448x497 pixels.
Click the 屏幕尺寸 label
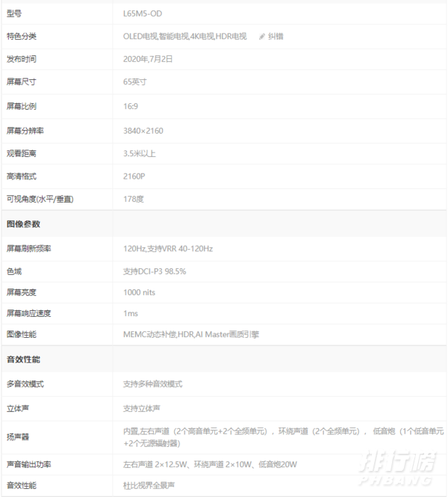point(22,81)
